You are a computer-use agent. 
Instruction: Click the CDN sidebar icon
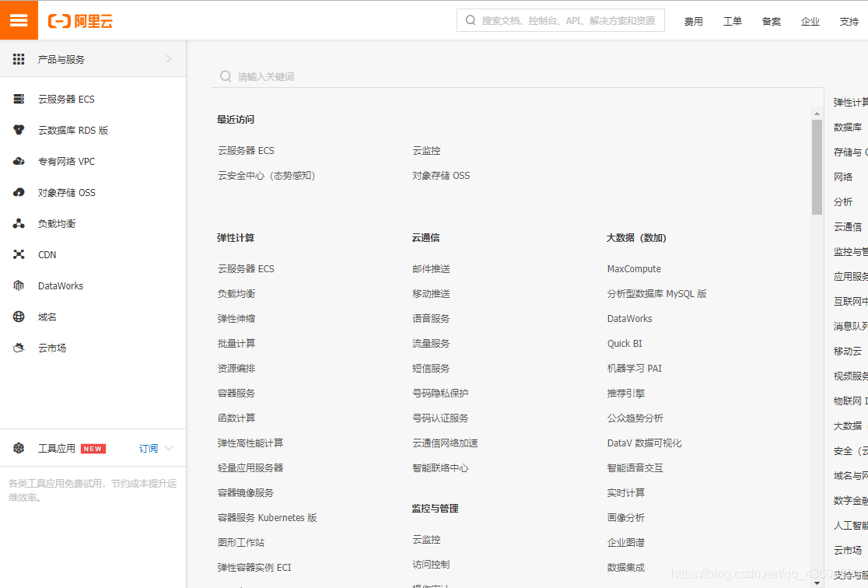point(19,254)
